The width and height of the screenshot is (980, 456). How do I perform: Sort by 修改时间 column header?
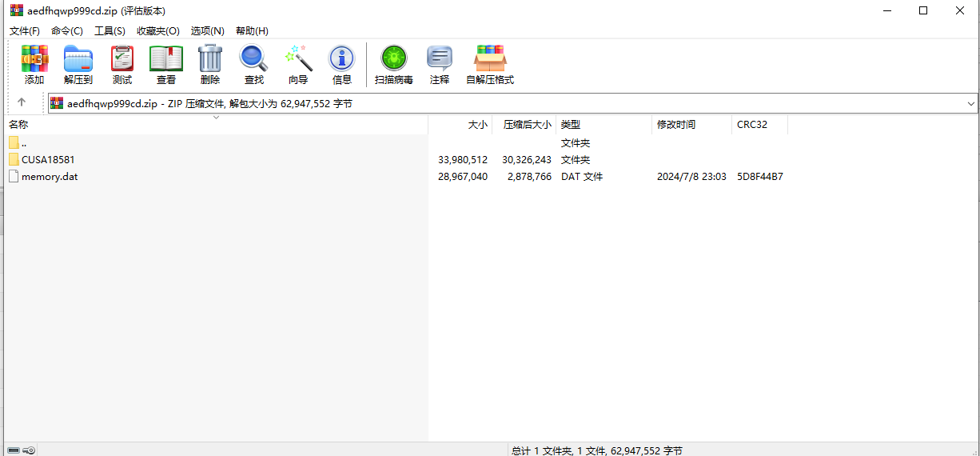pyautogui.click(x=691, y=125)
